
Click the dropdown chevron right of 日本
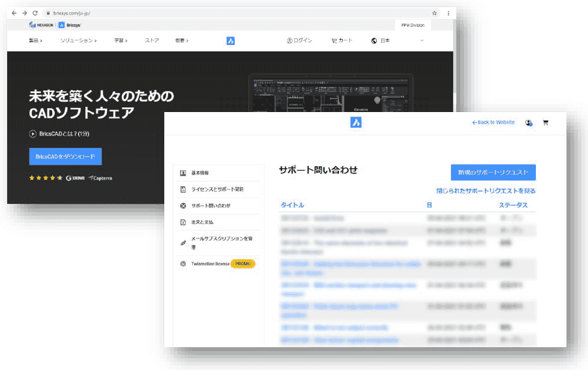(422, 40)
